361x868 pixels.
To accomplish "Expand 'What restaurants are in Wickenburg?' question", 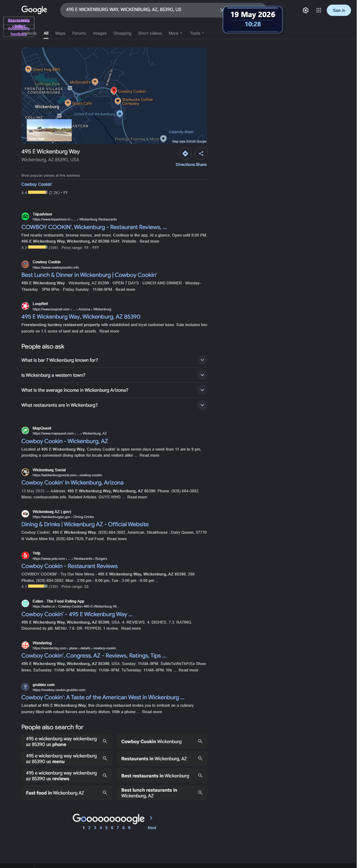I will pyautogui.click(x=114, y=405).
